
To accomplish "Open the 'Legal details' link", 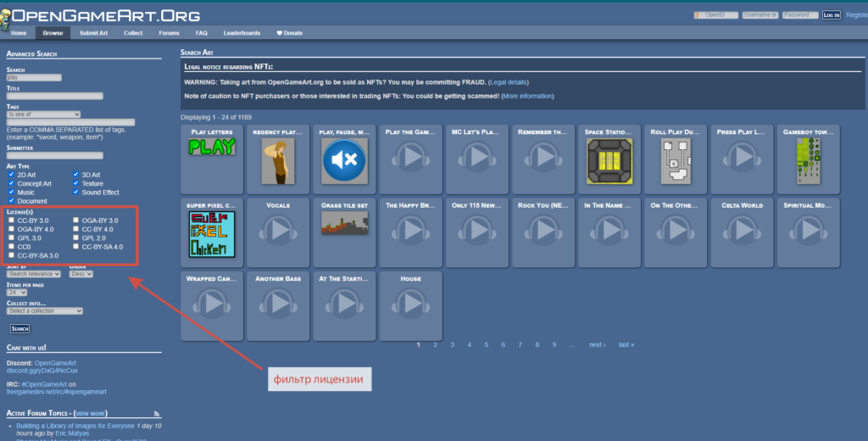I will pyautogui.click(x=509, y=82).
